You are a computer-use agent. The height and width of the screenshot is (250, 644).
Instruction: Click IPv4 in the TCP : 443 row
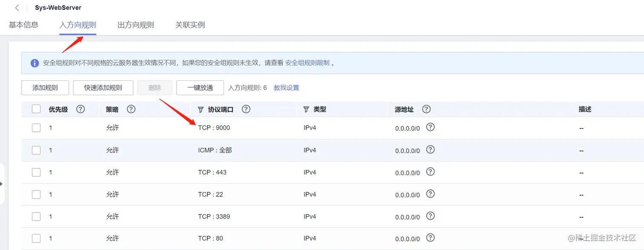310,172
